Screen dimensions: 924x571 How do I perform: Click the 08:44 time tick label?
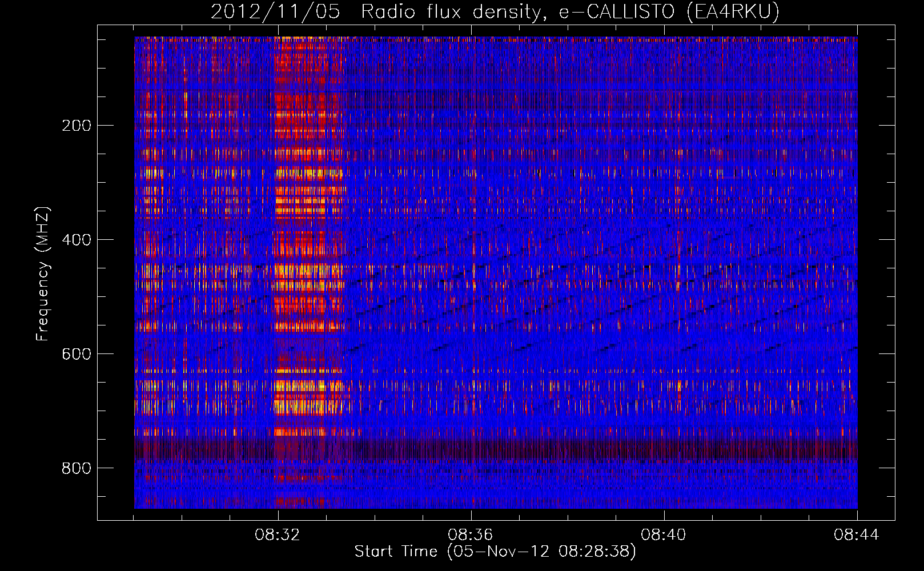tap(857, 535)
